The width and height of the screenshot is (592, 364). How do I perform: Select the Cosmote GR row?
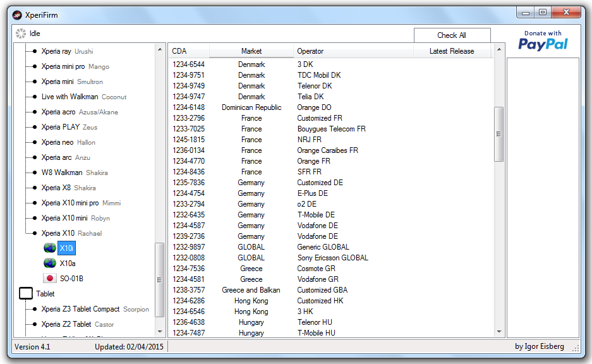click(x=330, y=269)
